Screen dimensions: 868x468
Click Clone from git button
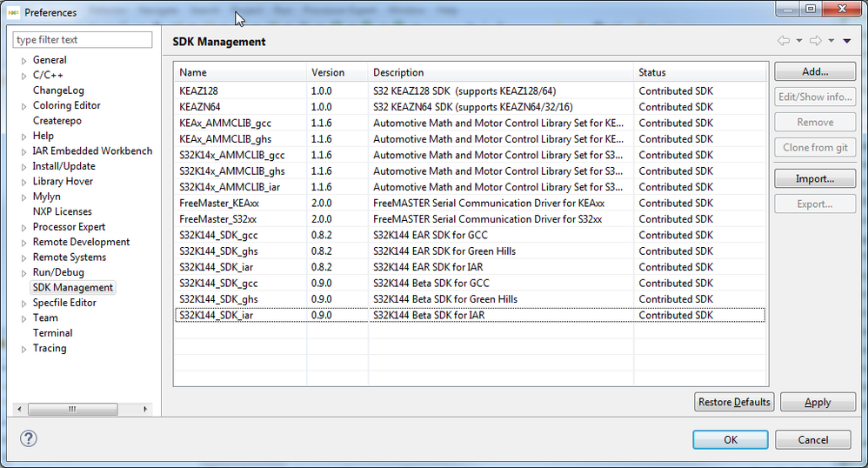[815, 147]
